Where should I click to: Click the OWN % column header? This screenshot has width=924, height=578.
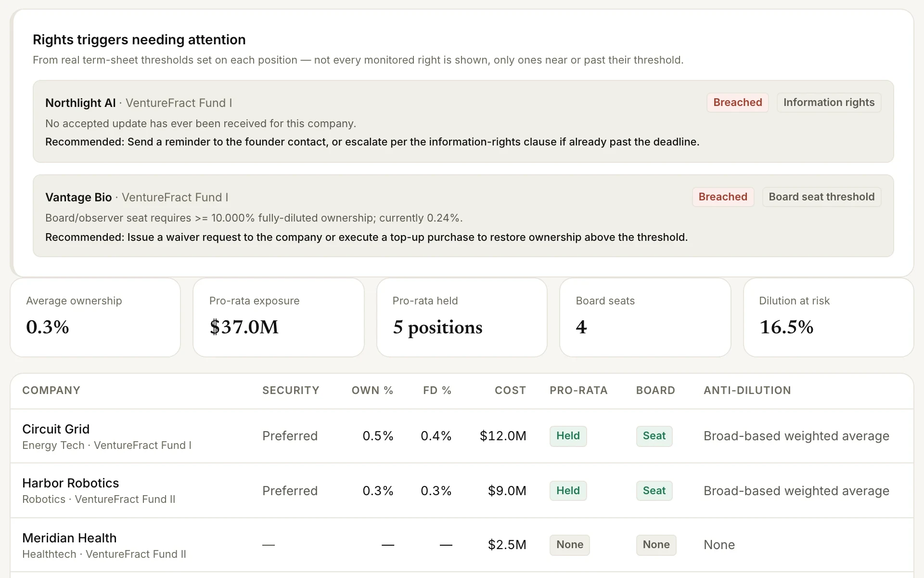[x=372, y=391]
